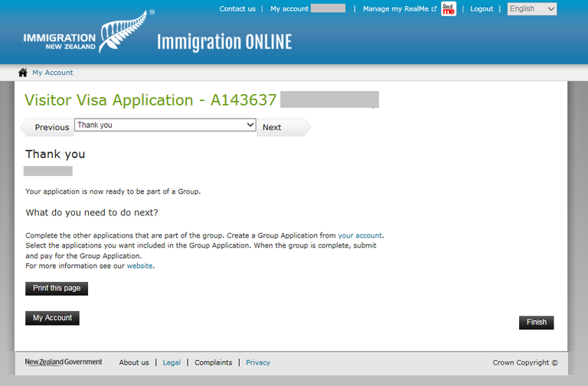588x386 pixels.
Task: Click the New Zealand Government footer logo
Action: pos(63,362)
